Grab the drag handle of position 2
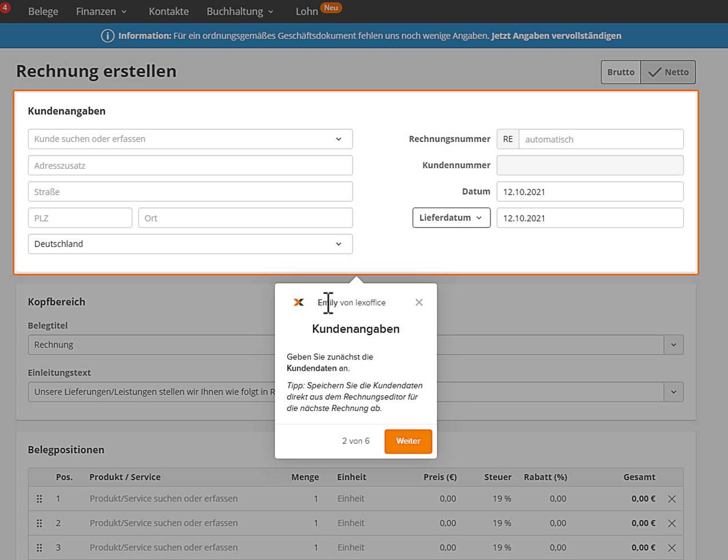 pyautogui.click(x=39, y=523)
